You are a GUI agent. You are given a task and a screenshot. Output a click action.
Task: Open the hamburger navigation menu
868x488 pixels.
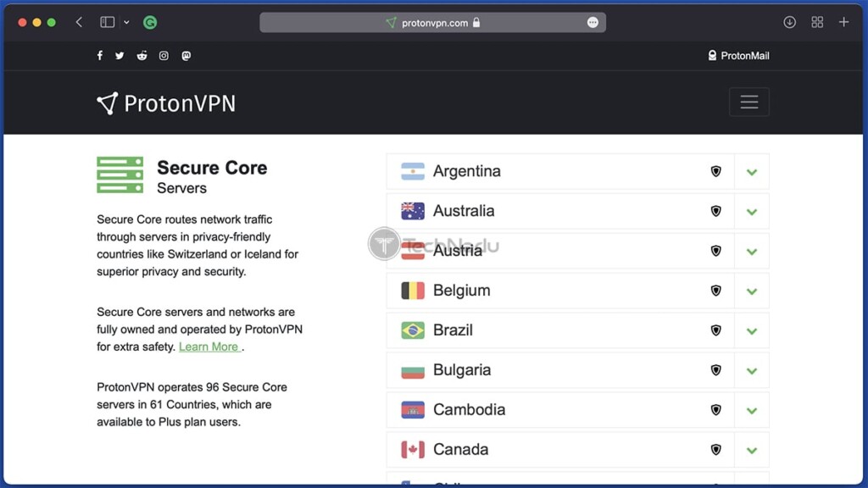749,102
